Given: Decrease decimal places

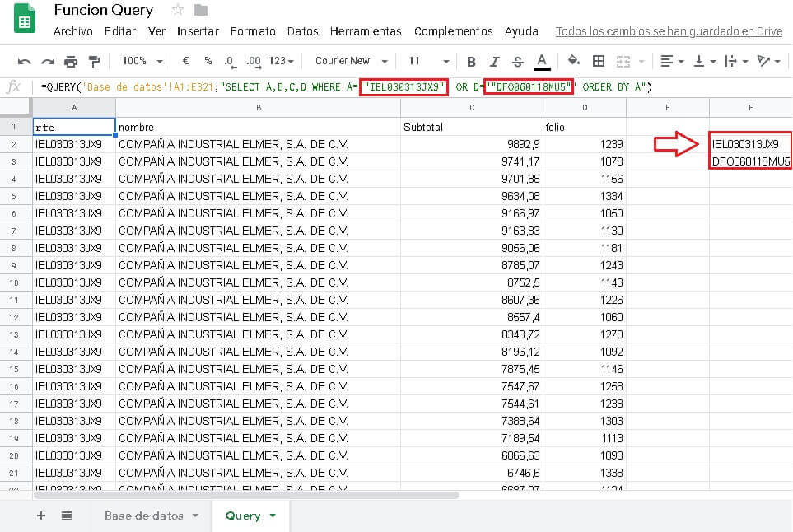Looking at the screenshot, I should point(230,62).
